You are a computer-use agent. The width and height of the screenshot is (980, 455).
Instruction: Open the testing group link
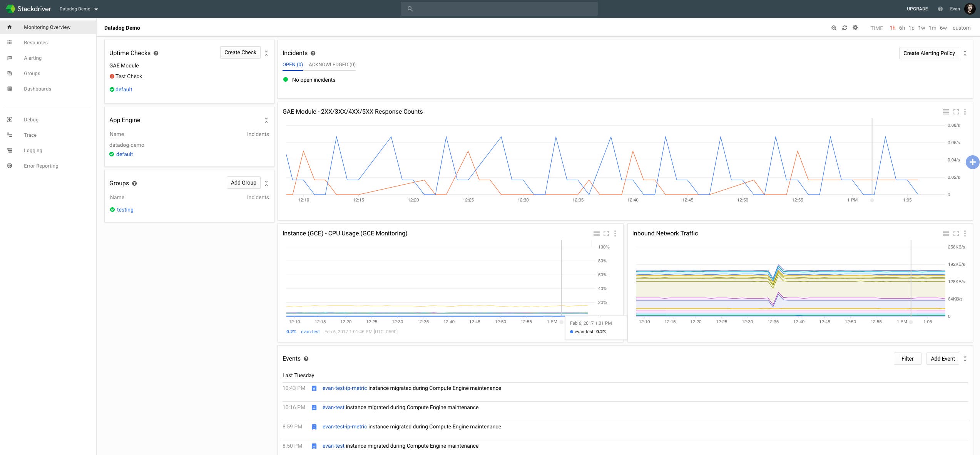tap(125, 210)
